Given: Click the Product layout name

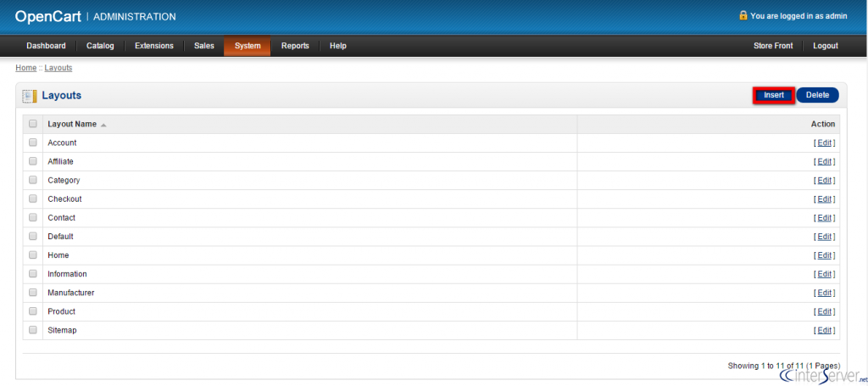Looking at the screenshot, I should tap(61, 312).
